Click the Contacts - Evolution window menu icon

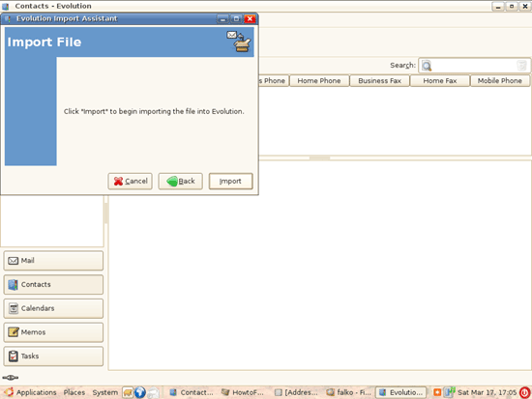[6, 6]
